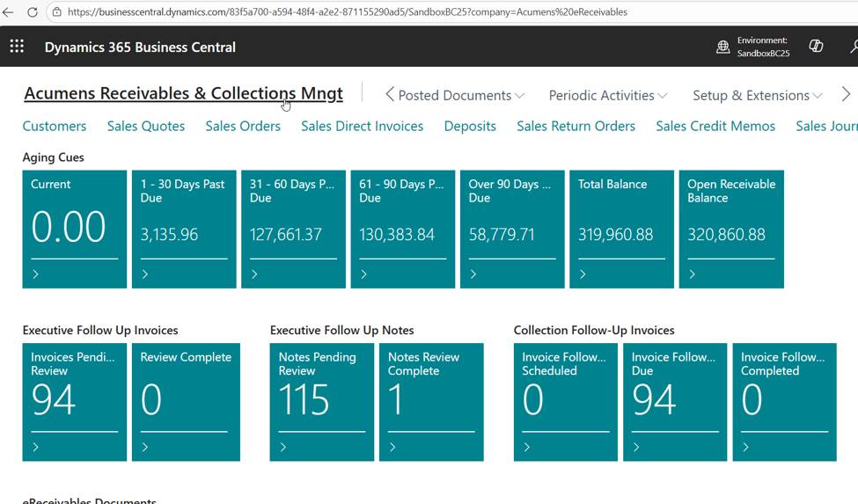
Task: Click the browser address bar URL
Action: (x=348, y=12)
